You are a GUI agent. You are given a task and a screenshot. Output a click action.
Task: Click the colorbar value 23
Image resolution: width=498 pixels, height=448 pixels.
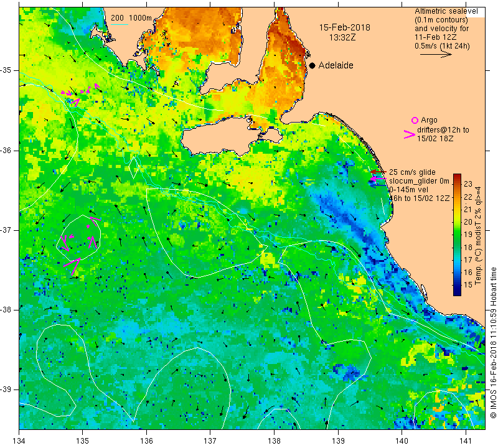click(x=468, y=184)
